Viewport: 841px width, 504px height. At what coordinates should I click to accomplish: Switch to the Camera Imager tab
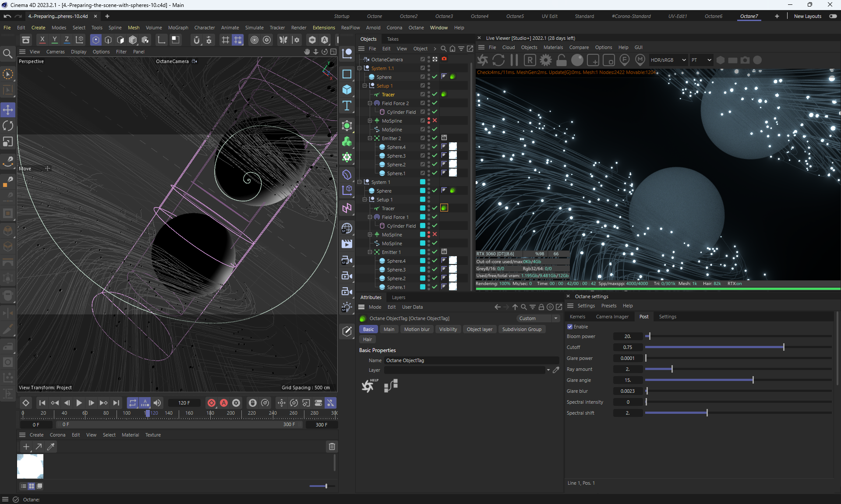tap(612, 317)
